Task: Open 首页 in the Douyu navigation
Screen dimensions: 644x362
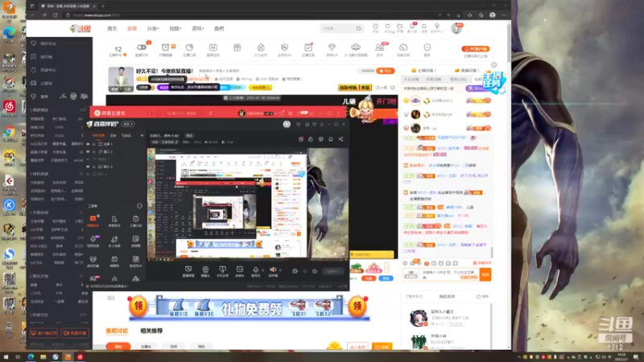Action: [x=112, y=29]
